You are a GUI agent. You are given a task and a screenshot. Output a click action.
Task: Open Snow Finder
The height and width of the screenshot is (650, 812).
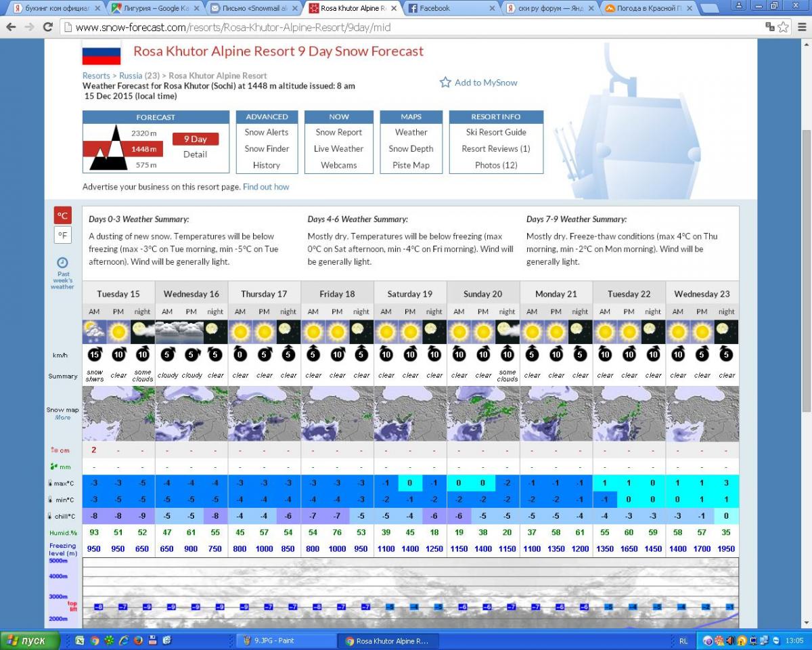click(x=267, y=149)
